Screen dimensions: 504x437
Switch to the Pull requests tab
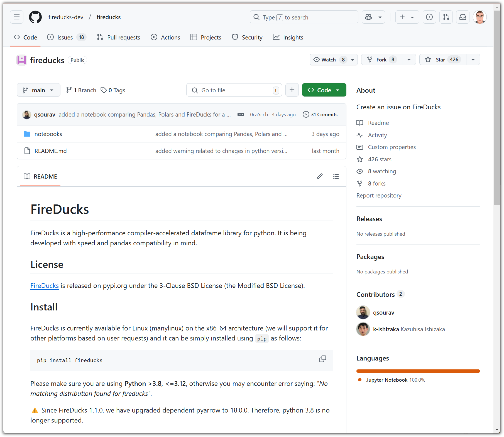[x=118, y=37]
